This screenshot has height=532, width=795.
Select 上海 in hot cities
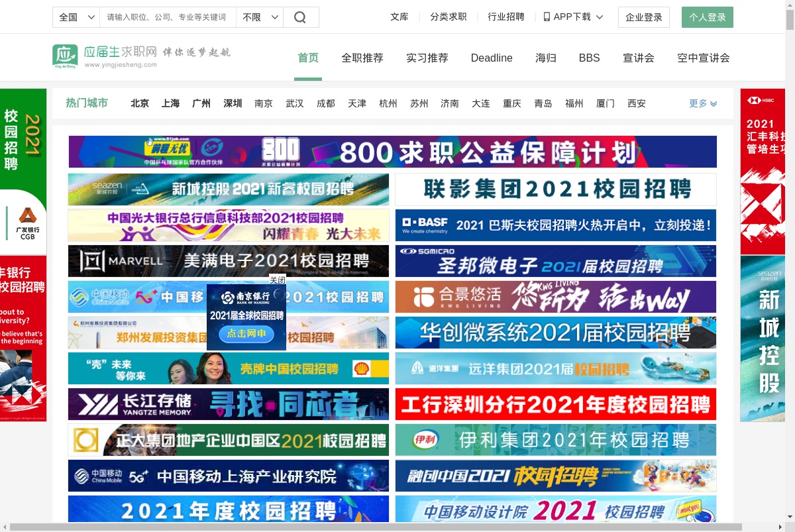click(x=170, y=103)
